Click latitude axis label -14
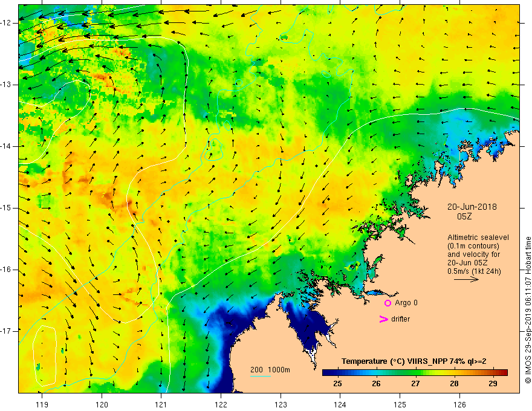 [7, 146]
